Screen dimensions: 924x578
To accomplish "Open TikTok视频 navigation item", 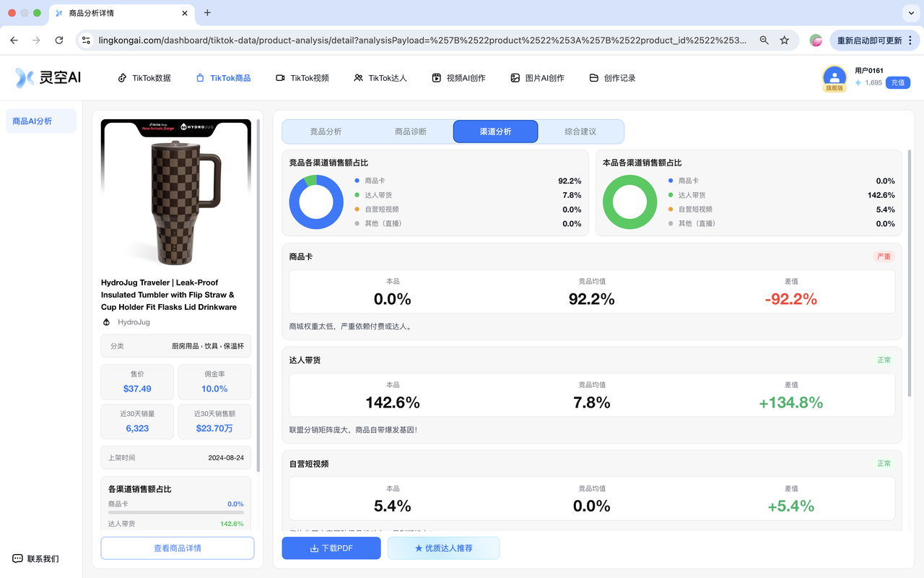I will pos(302,78).
